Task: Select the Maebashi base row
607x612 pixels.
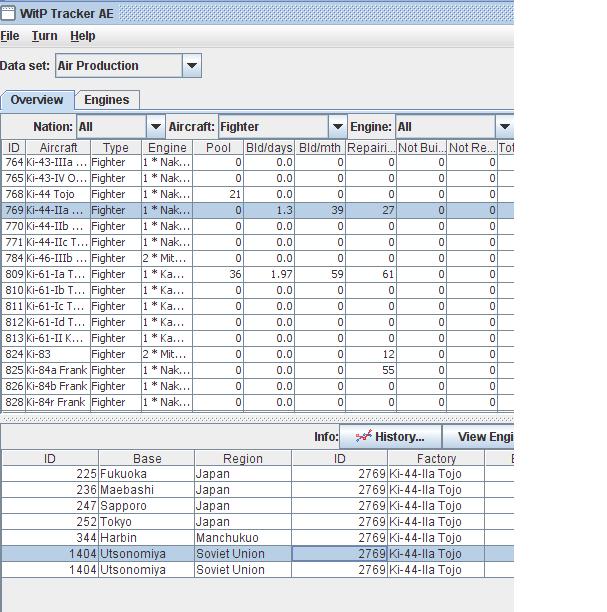Action: (x=257, y=490)
